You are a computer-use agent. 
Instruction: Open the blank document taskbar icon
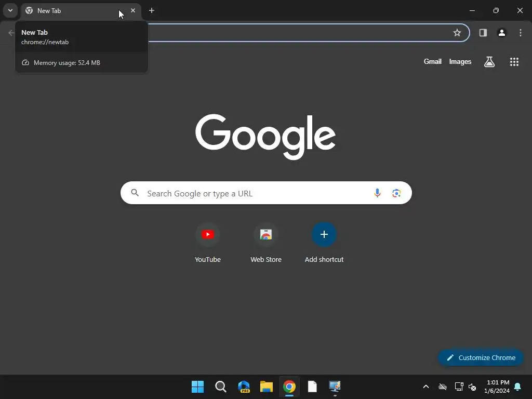[312, 387]
